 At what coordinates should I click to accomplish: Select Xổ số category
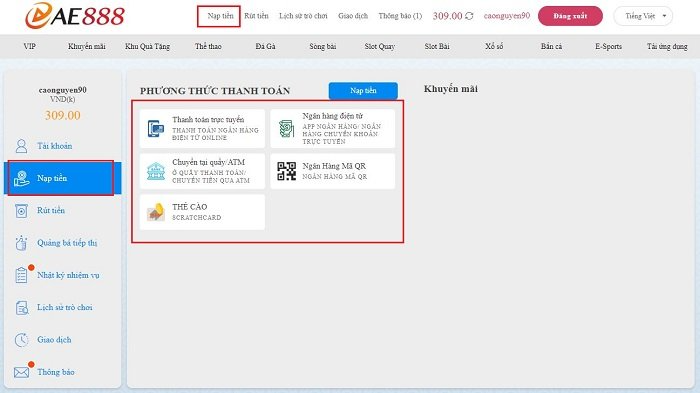(x=494, y=46)
